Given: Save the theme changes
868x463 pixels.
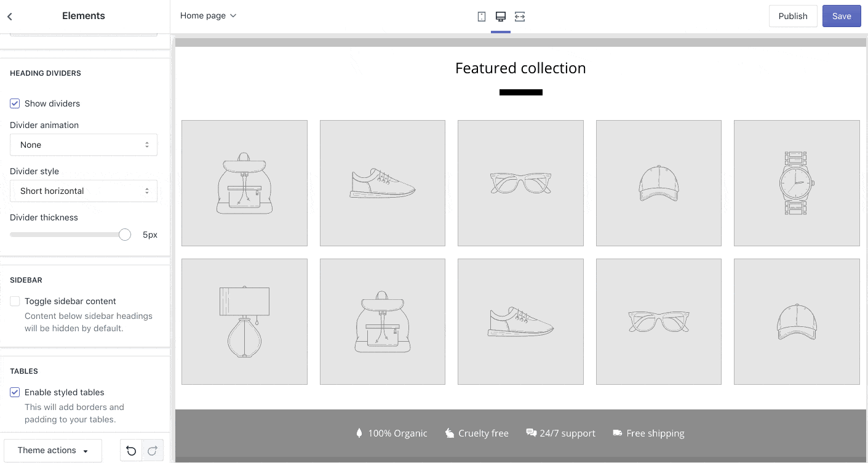Looking at the screenshot, I should point(842,16).
